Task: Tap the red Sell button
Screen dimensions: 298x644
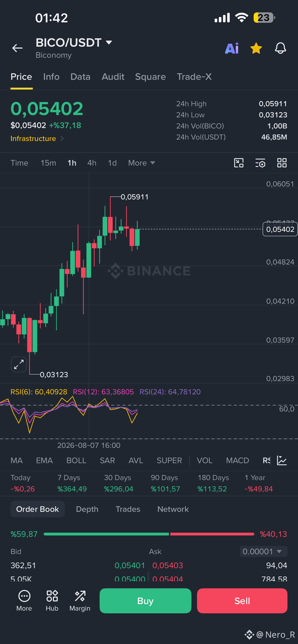Action: click(242, 601)
